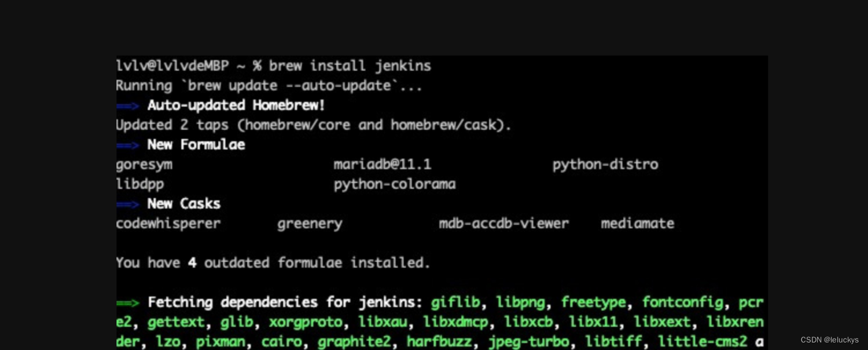Select the 'graphite2' dependency name

tap(354, 342)
